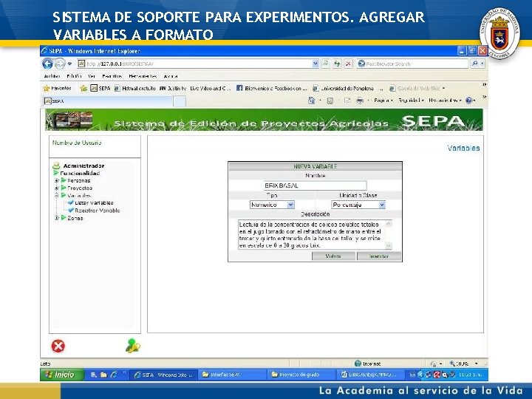This screenshot has height=399, width=532.
Task: Expand the Proyectos tree node
Action: click(x=57, y=188)
